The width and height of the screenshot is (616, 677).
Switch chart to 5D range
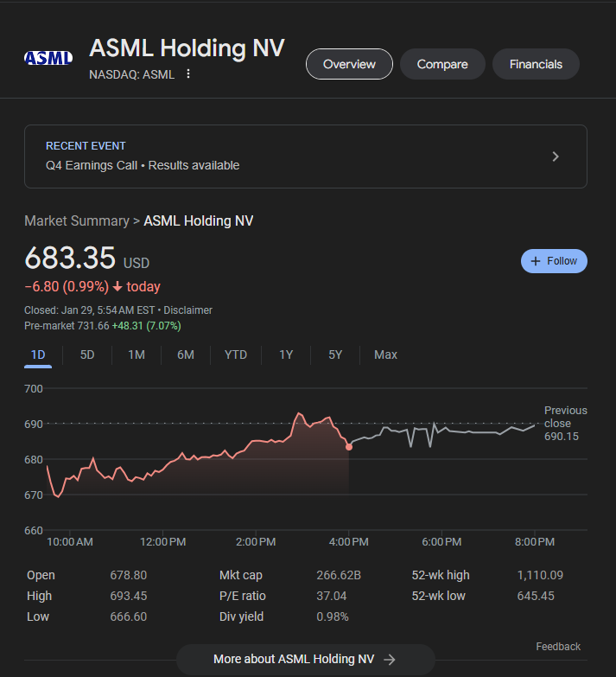pyautogui.click(x=87, y=354)
